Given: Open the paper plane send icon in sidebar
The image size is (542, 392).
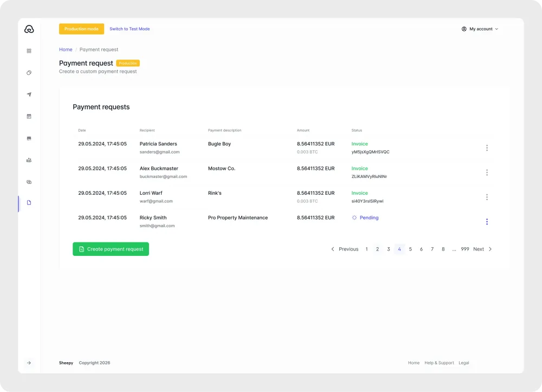Looking at the screenshot, I should 29,94.
